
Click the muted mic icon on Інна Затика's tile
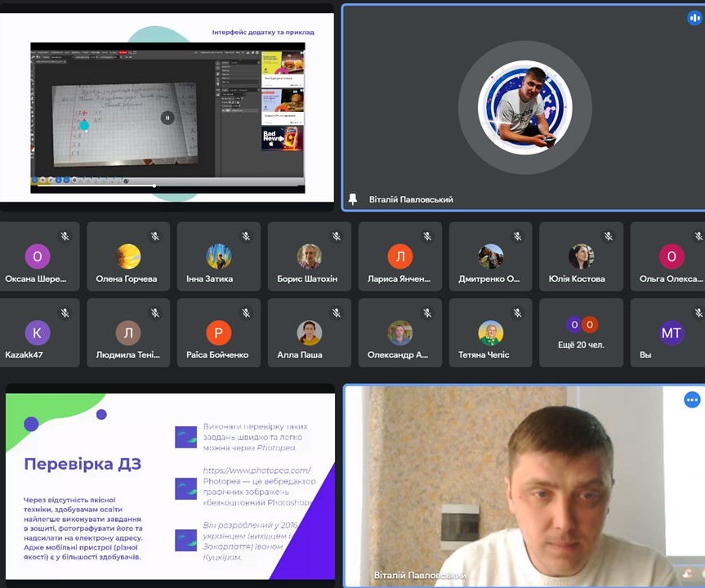click(245, 237)
